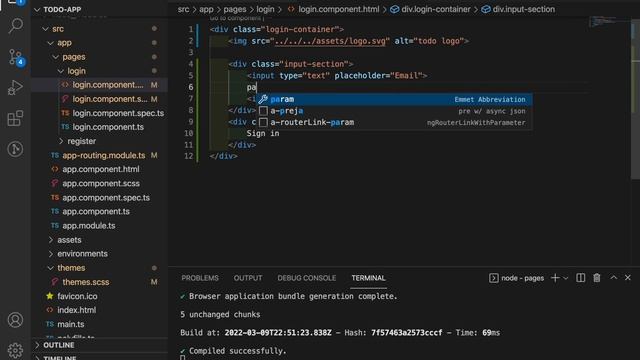Switch to DEBUG CONSOLE tab
Image resolution: width=640 pixels, height=360 pixels.
pos(307,278)
